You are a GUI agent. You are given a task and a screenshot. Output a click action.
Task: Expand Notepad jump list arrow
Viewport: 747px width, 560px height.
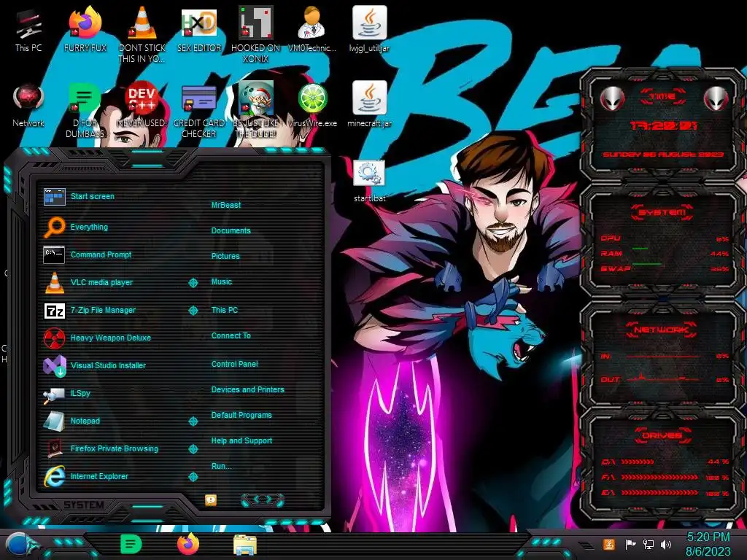[x=193, y=421]
